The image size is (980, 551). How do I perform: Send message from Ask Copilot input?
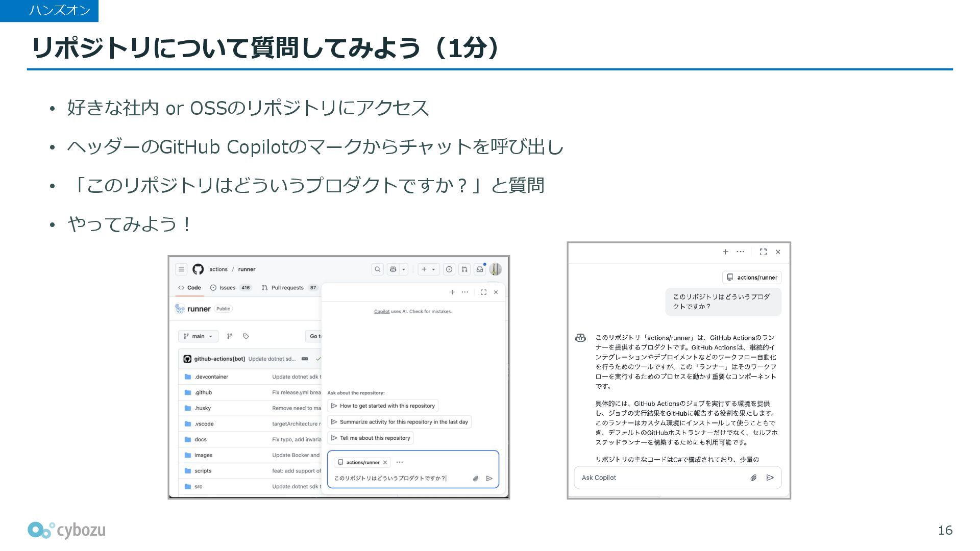[770, 478]
